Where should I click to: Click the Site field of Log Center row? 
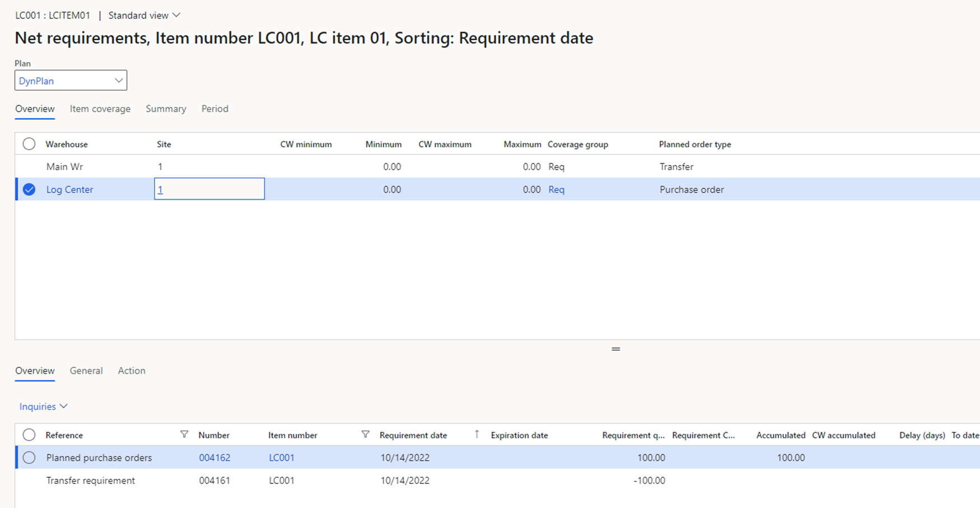[x=209, y=190]
